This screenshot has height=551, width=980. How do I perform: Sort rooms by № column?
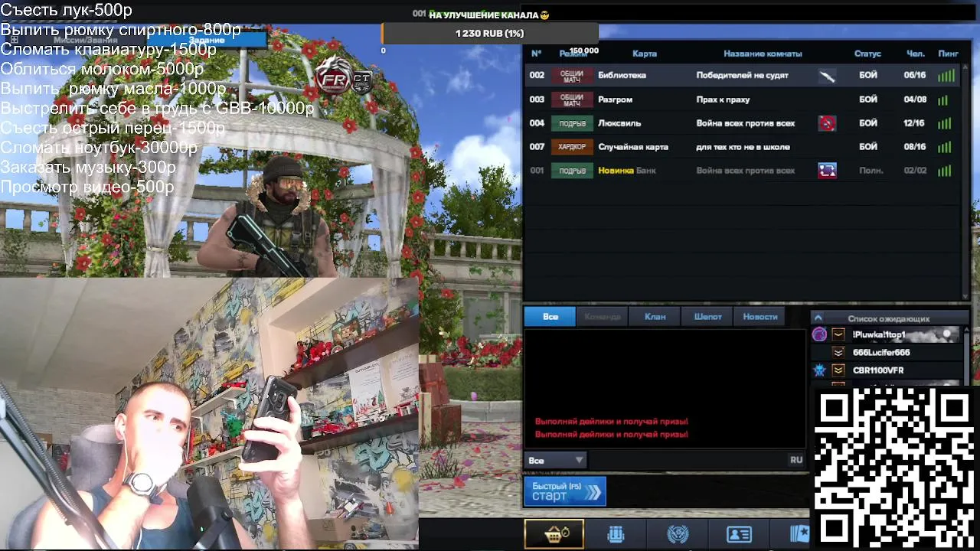pos(536,54)
